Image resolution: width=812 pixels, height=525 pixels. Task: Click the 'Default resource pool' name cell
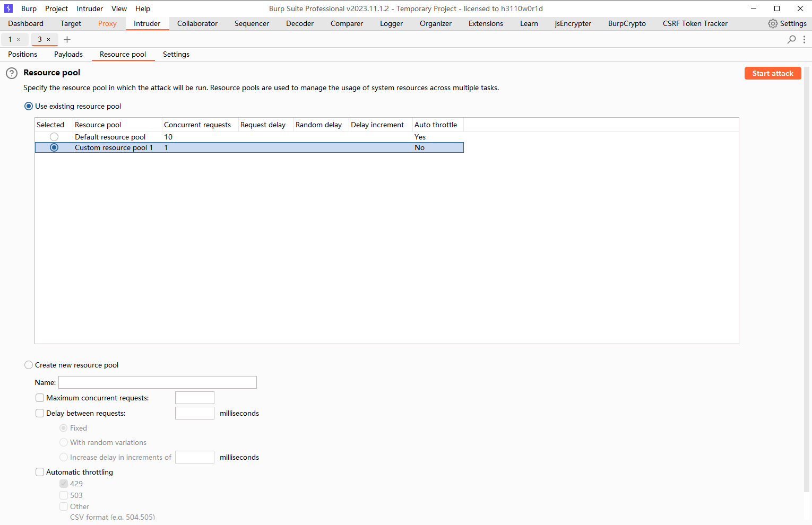point(117,137)
